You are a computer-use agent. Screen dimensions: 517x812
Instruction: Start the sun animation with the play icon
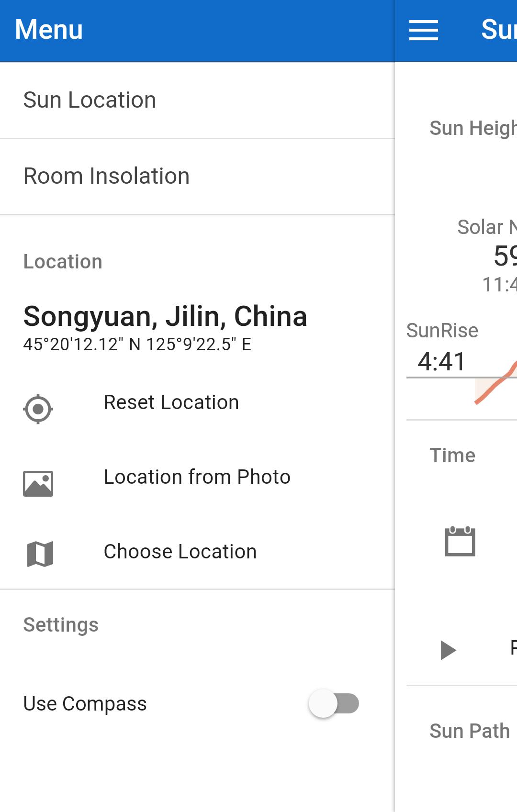tap(448, 650)
